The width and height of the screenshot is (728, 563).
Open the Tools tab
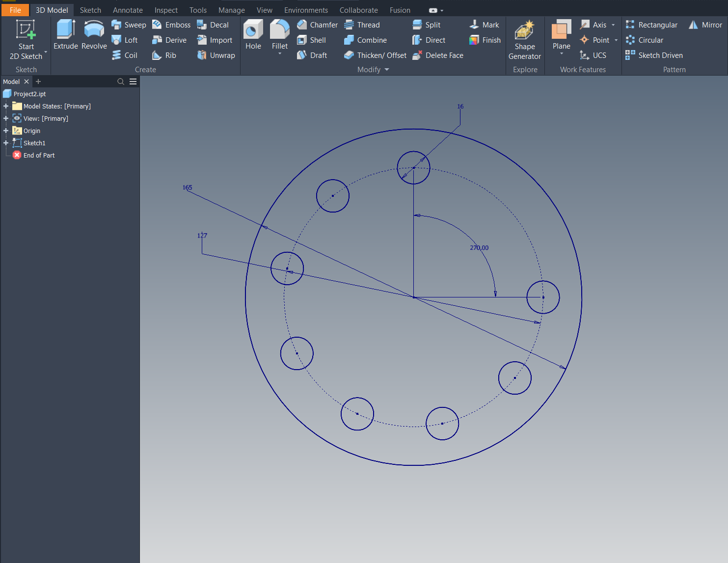click(x=198, y=10)
